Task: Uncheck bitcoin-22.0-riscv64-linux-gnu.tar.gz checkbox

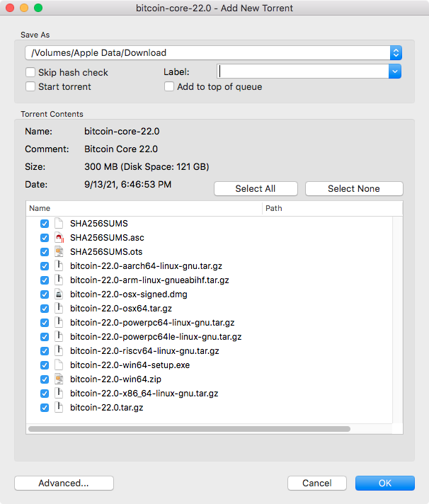Action: coord(45,351)
